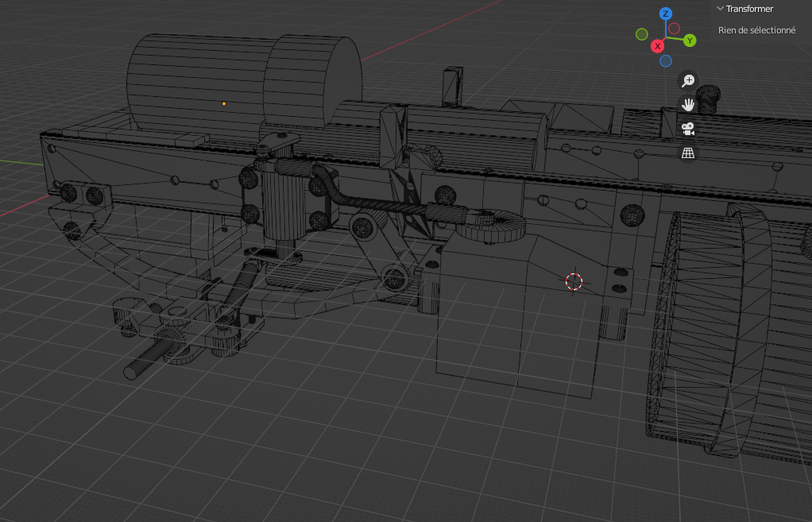Click the blue Z axis gizmo ball
Screen dimensions: 812x522
(666, 14)
